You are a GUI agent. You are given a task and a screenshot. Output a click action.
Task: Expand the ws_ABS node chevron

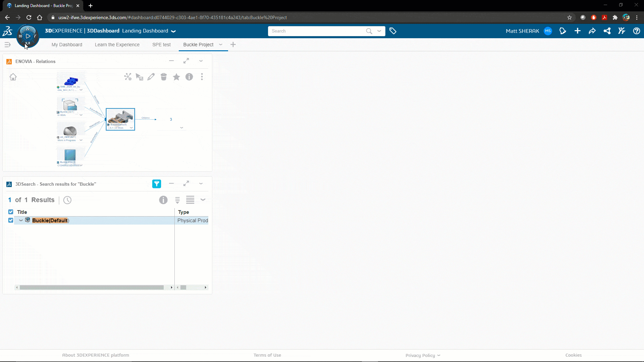point(81,140)
